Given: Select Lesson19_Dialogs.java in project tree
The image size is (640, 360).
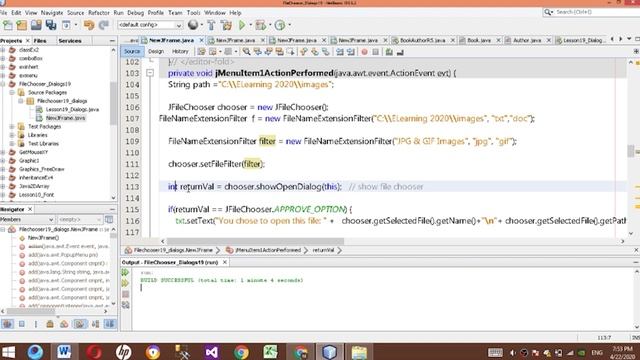Looking at the screenshot, I should click(72, 109).
